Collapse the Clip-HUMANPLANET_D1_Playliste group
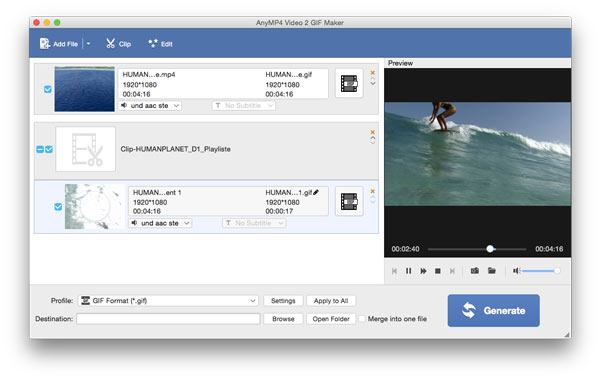This screenshot has height=380, width=600. coord(40,149)
